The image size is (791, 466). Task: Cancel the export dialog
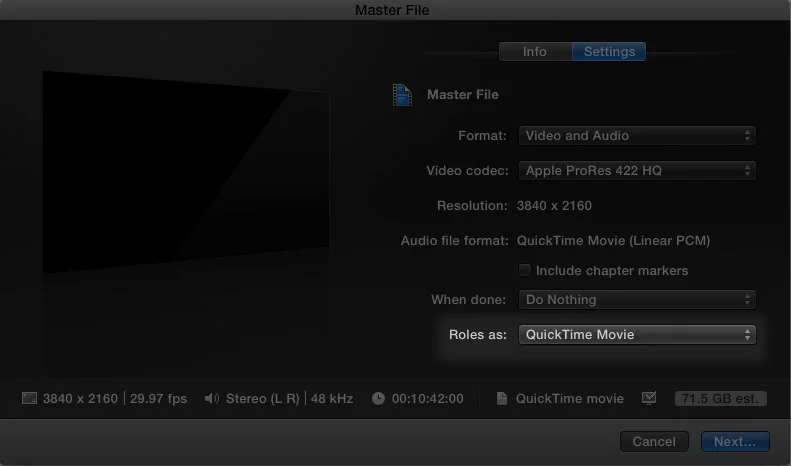click(654, 441)
